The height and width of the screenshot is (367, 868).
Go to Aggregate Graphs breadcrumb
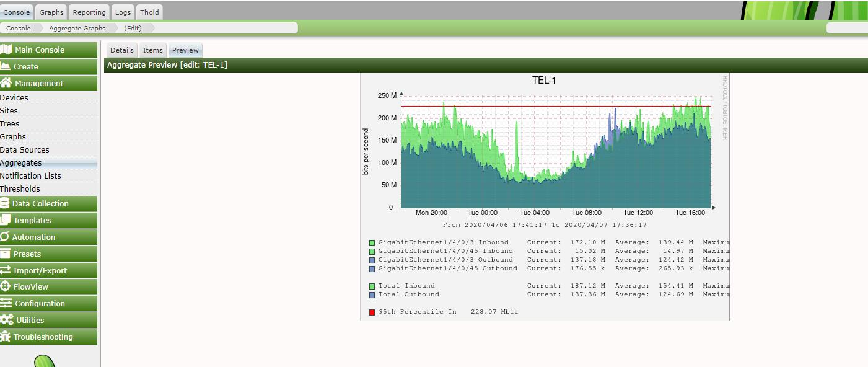click(x=77, y=28)
